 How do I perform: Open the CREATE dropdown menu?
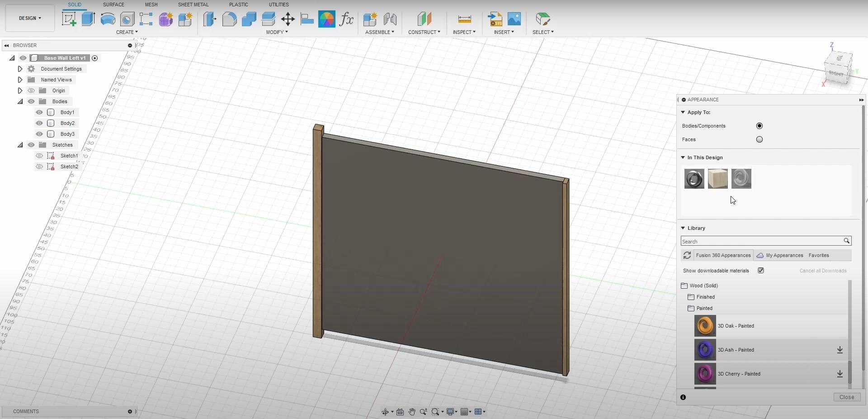point(127,32)
